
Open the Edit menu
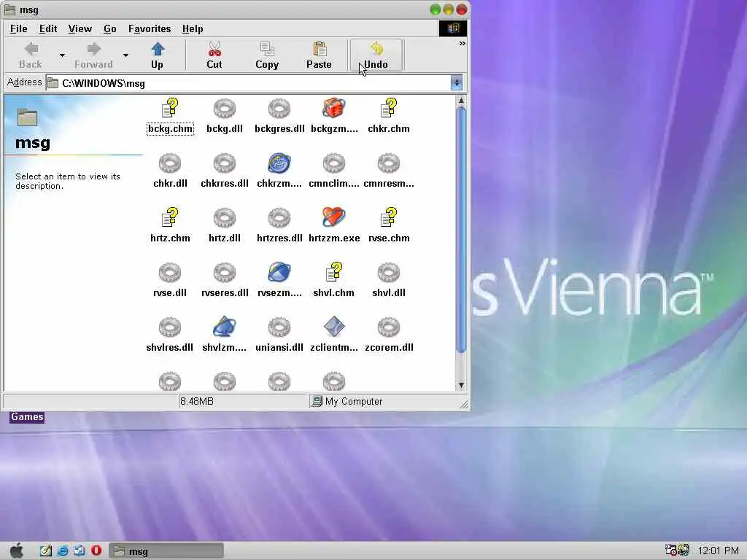pyautogui.click(x=48, y=29)
